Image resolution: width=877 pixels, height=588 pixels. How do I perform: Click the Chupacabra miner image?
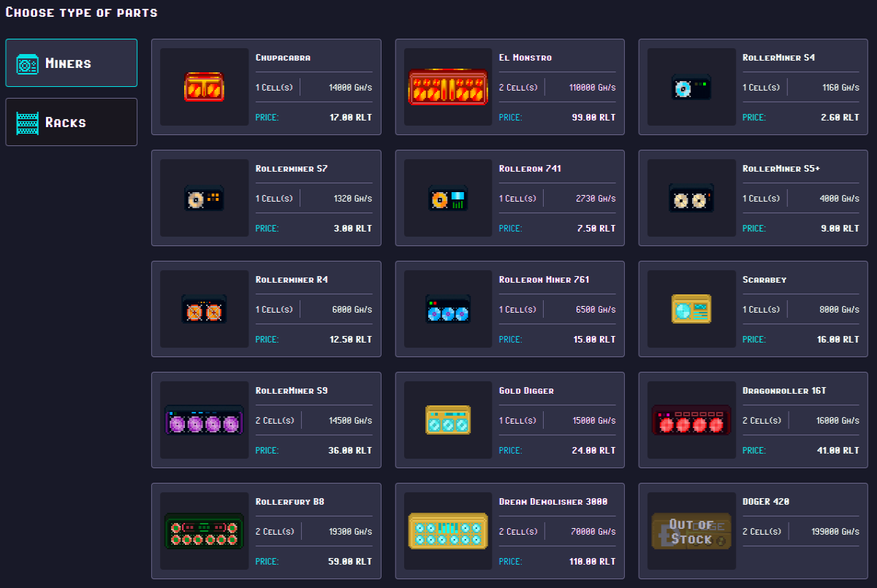pos(205,87)
